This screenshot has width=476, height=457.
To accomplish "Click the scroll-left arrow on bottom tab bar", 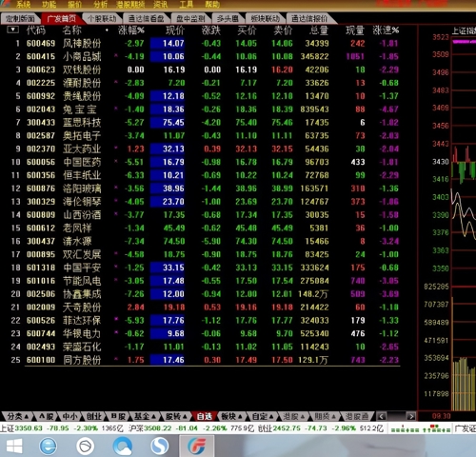I will [x=382, y=416].
